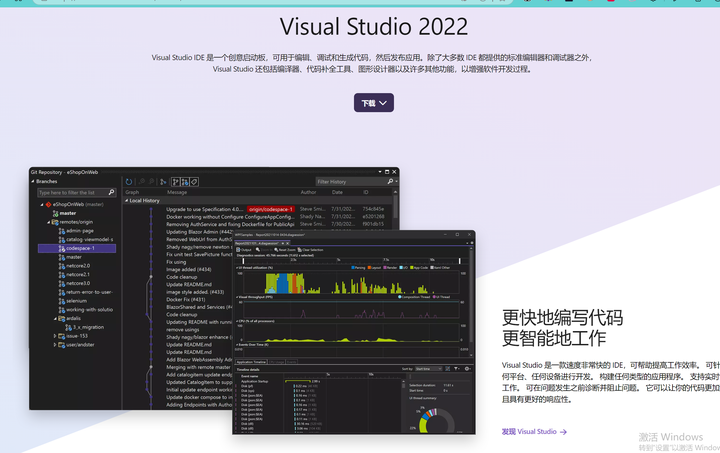Collapse the Local History group
Screen dimensions: 720x453
point(127,201)
